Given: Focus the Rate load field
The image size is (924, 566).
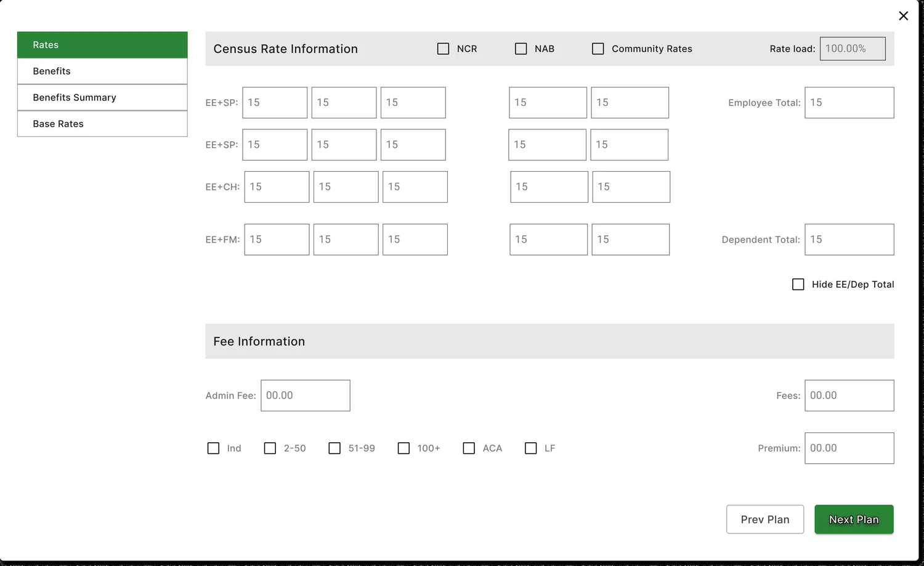Looking at the screenshot, I should tap(853, 49).
